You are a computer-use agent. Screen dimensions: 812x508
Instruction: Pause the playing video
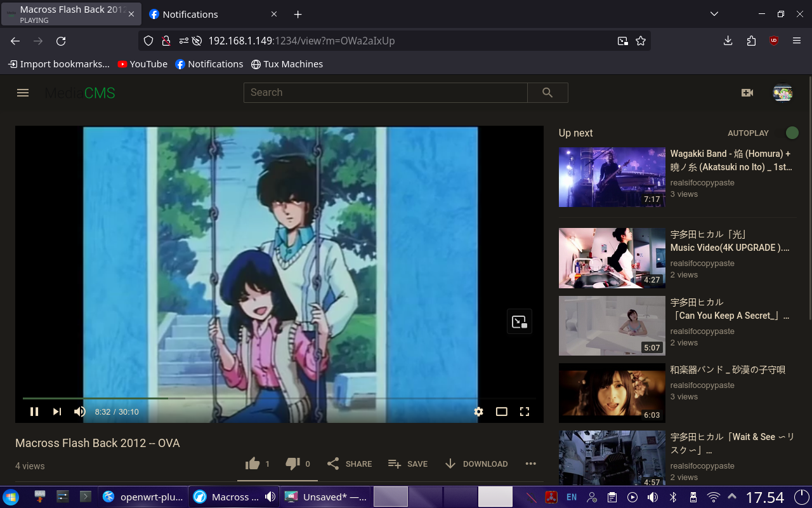coord(34,411)
